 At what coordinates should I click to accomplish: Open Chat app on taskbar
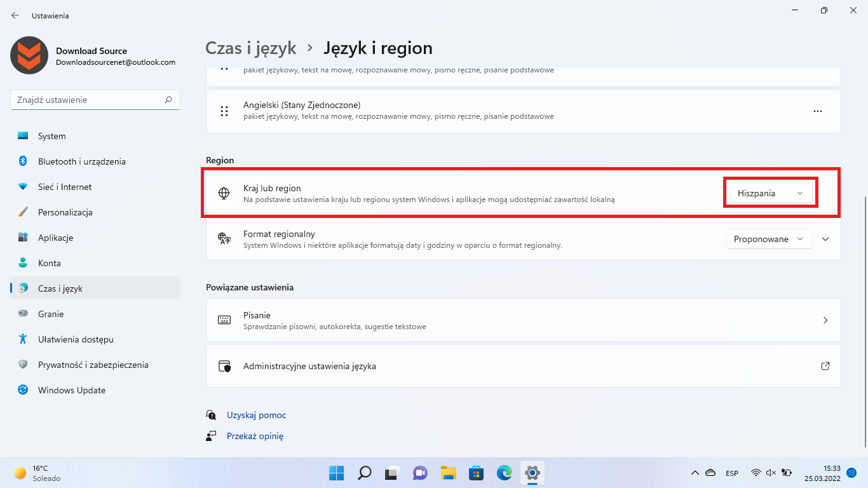pos(420,473)
